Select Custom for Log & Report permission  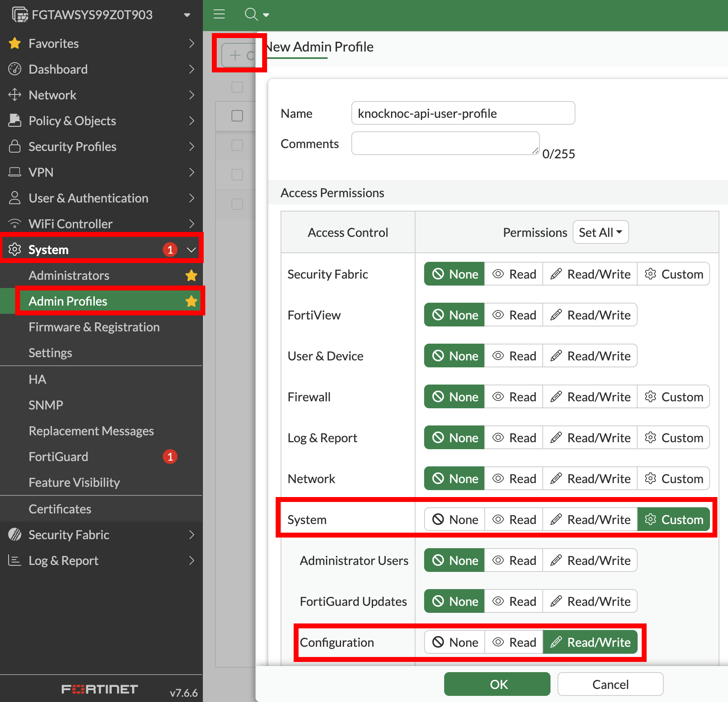[x=674, y=438]
